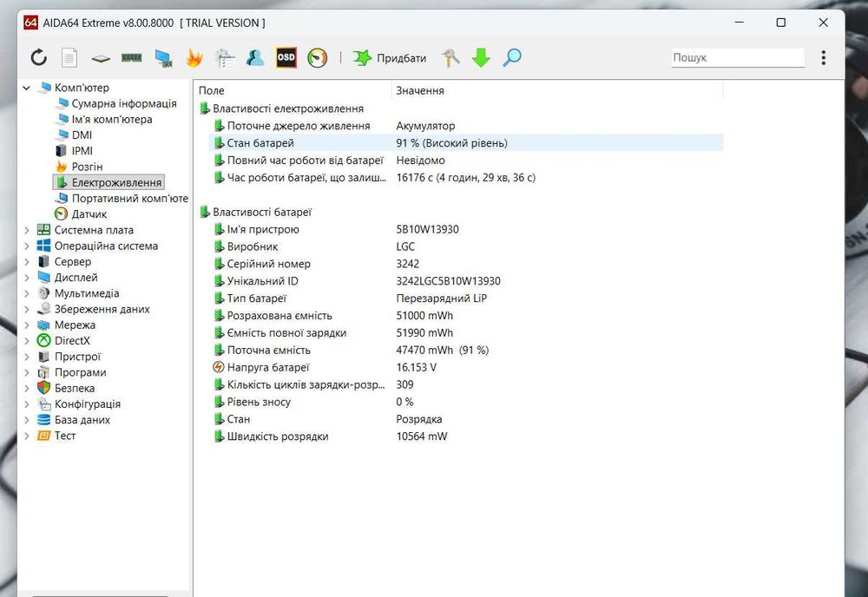
Task: Click the magnifier search icon
Action: pyautogui.click(x=512, y=57)
